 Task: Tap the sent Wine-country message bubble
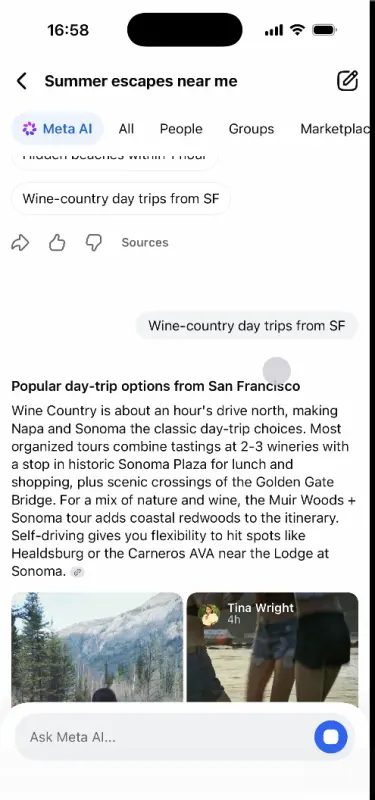coord(247,326)
